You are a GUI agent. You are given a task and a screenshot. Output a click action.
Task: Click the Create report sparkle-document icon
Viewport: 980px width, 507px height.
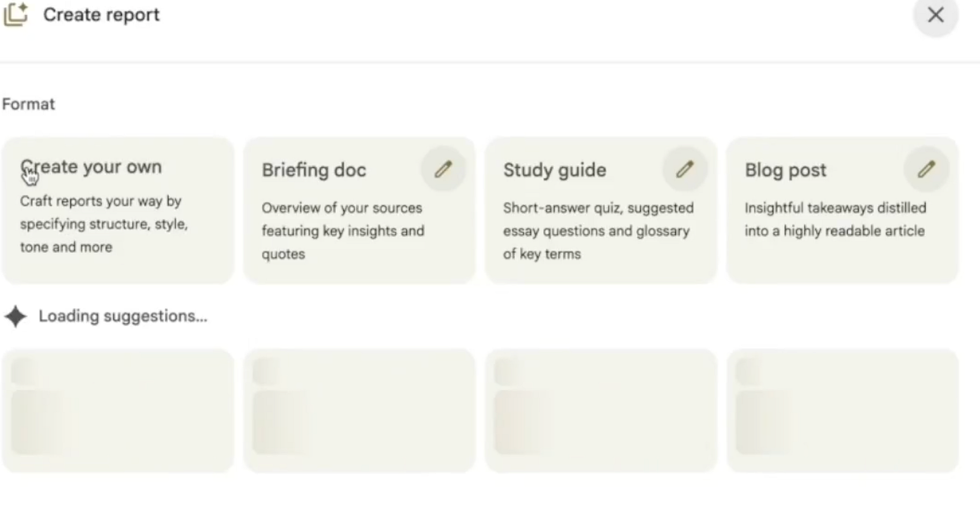tap(16, 14)
